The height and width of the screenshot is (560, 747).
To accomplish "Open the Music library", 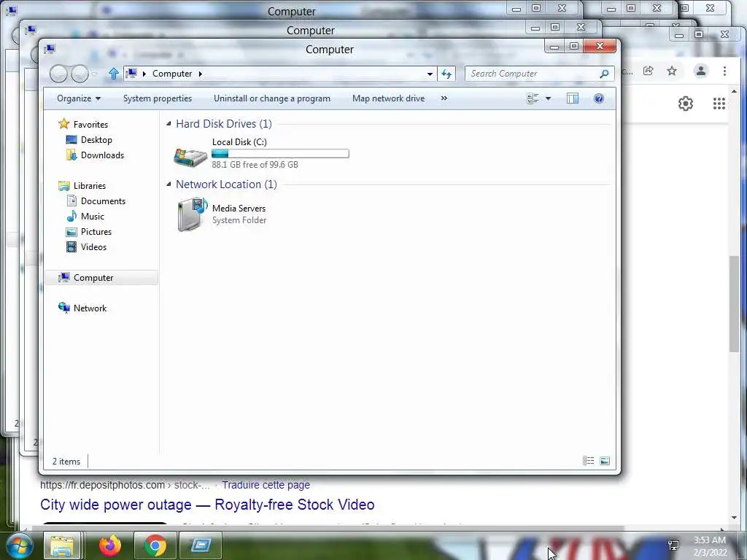I will [93, 216].
